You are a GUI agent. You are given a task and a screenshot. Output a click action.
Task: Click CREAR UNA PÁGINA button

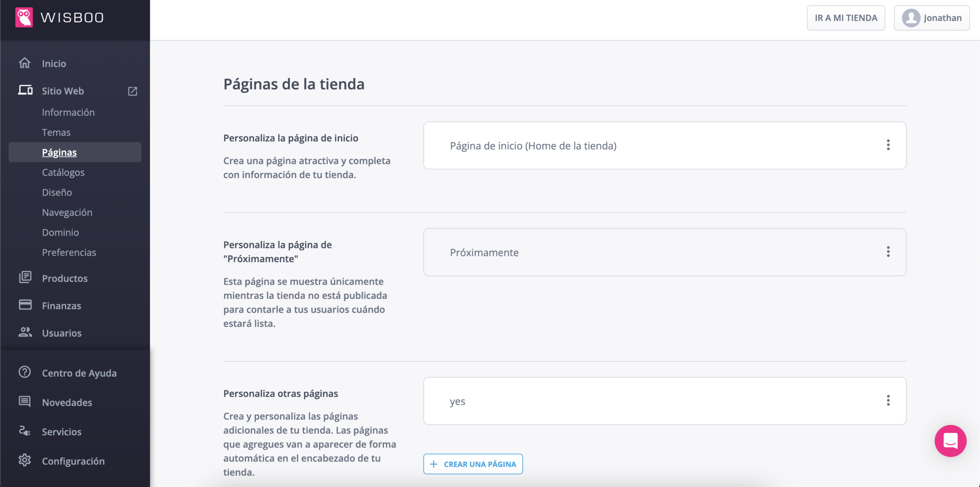tap(472, 464)
